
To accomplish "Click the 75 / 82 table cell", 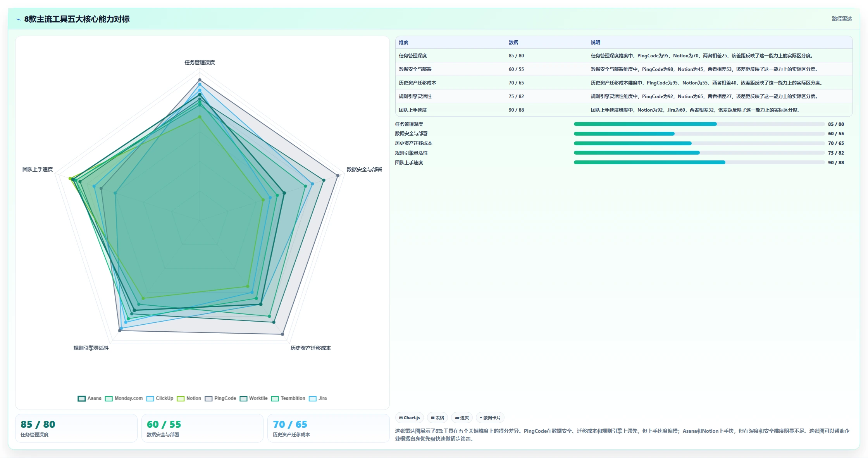I will pos(516,96).
